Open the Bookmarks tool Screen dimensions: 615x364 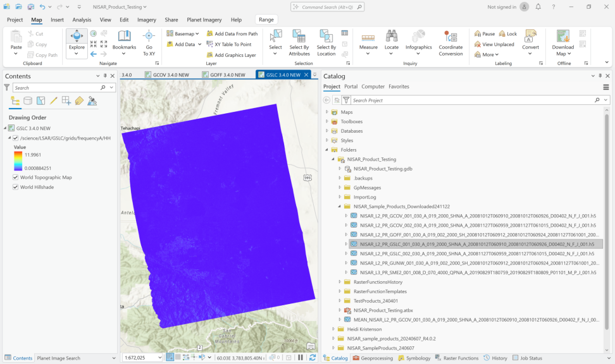click(124, 42)
